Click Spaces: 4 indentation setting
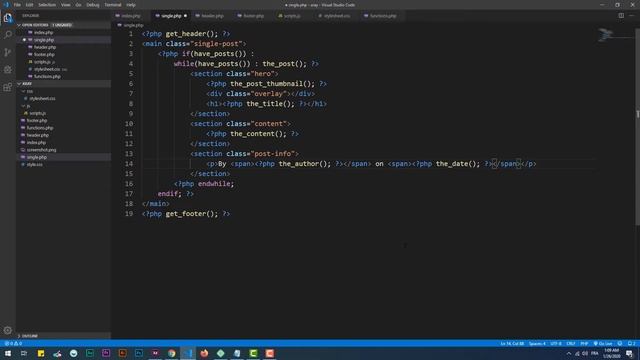The width and height of the screenshot is (640, 360). pos(537,344)
